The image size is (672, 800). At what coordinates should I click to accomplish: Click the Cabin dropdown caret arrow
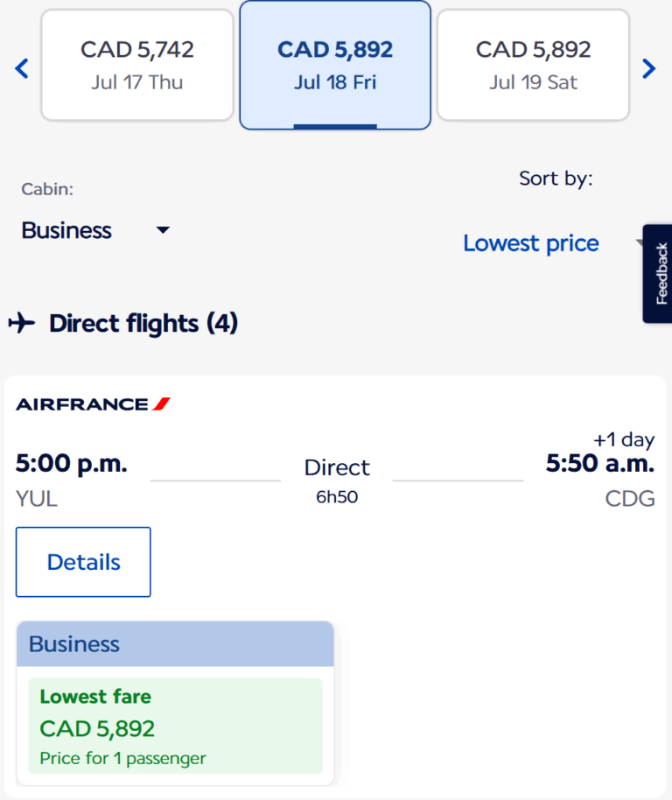163,230
